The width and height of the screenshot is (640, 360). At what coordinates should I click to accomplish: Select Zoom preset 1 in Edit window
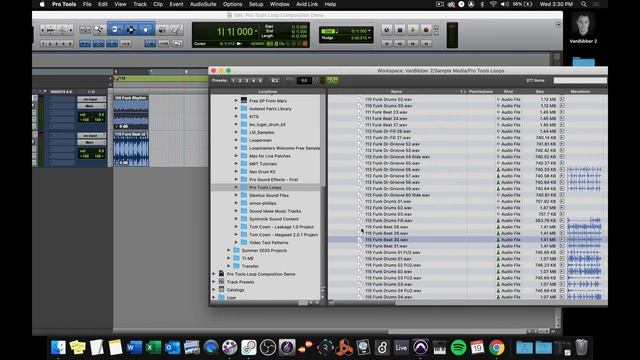point(43,43)
